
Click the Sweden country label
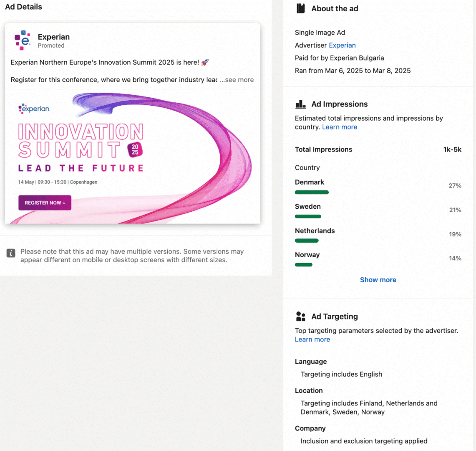coord(308,206)
